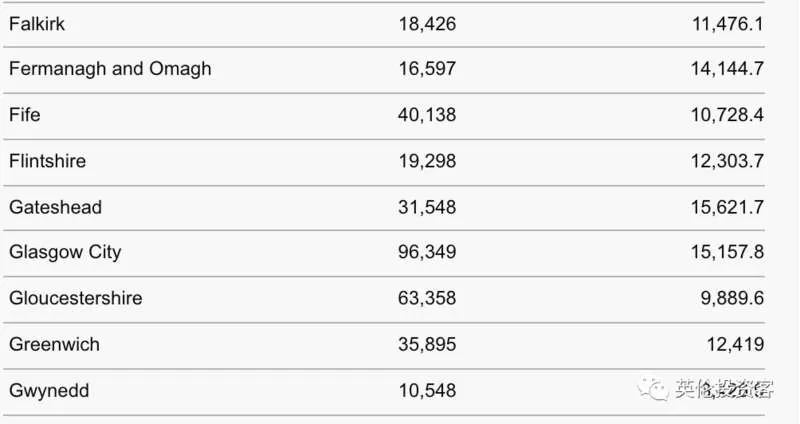Click the Greenwich area name
Viewport: 800px width, 424px height.
(54, 344)
